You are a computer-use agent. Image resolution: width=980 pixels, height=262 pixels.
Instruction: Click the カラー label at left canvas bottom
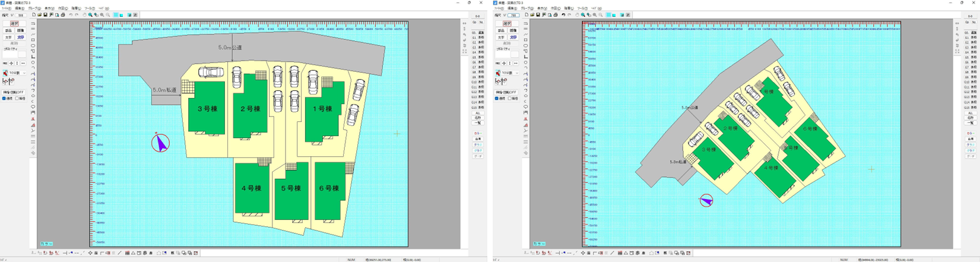(46, 244)
